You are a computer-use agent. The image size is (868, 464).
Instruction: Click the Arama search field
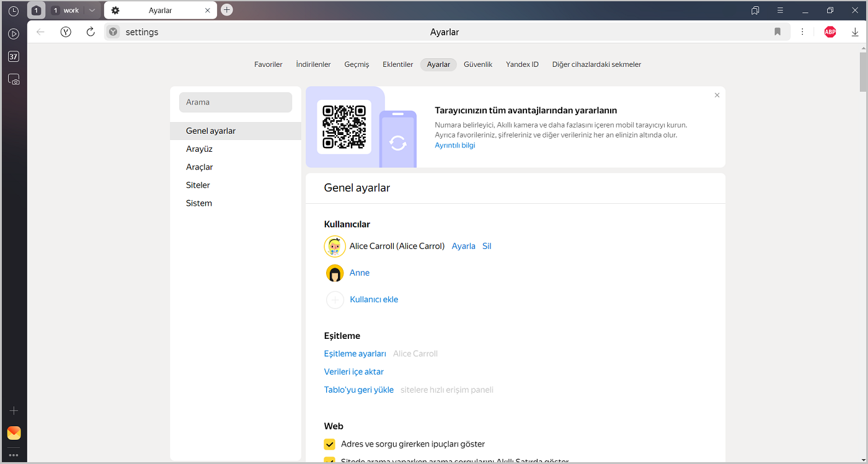[235, 102]
